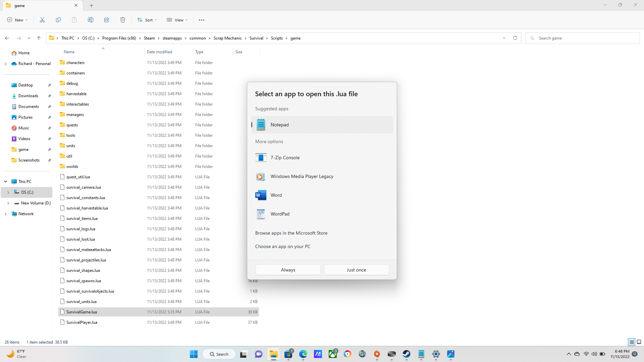Open Steam from the taskbar

tap(407, 354)
